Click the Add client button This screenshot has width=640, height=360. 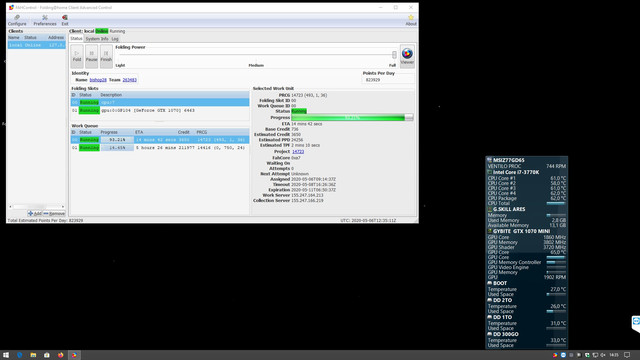click(34, 213)
